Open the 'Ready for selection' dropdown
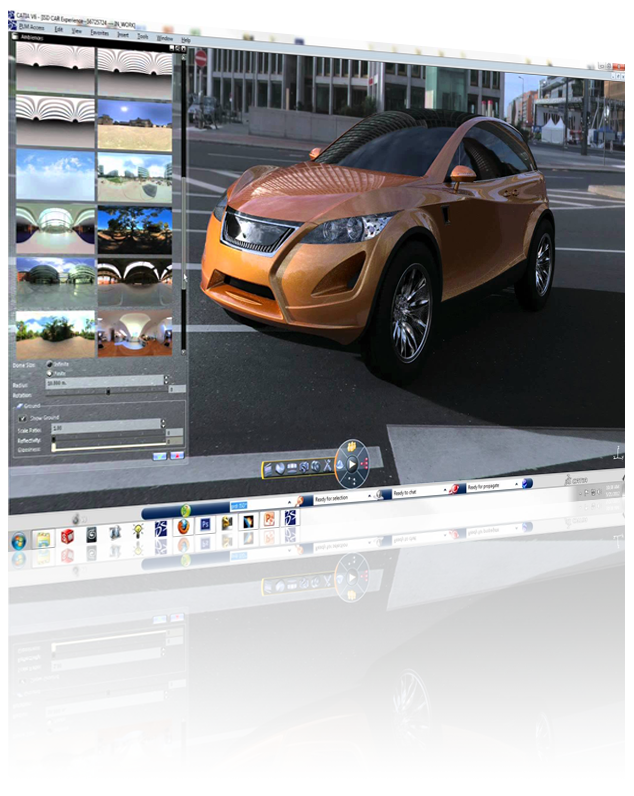 (x=368, y=496)
